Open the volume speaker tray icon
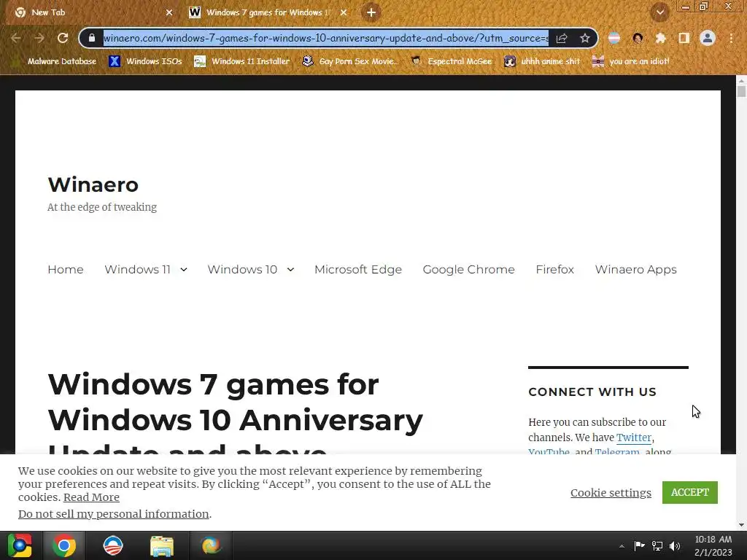 coord(675,545)
